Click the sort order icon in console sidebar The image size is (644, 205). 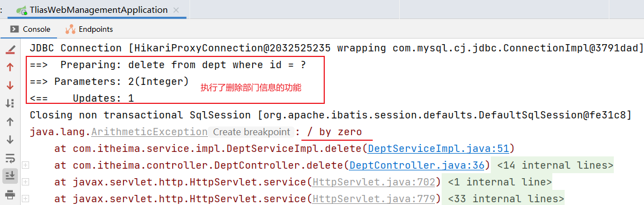[x=10, y=103]
